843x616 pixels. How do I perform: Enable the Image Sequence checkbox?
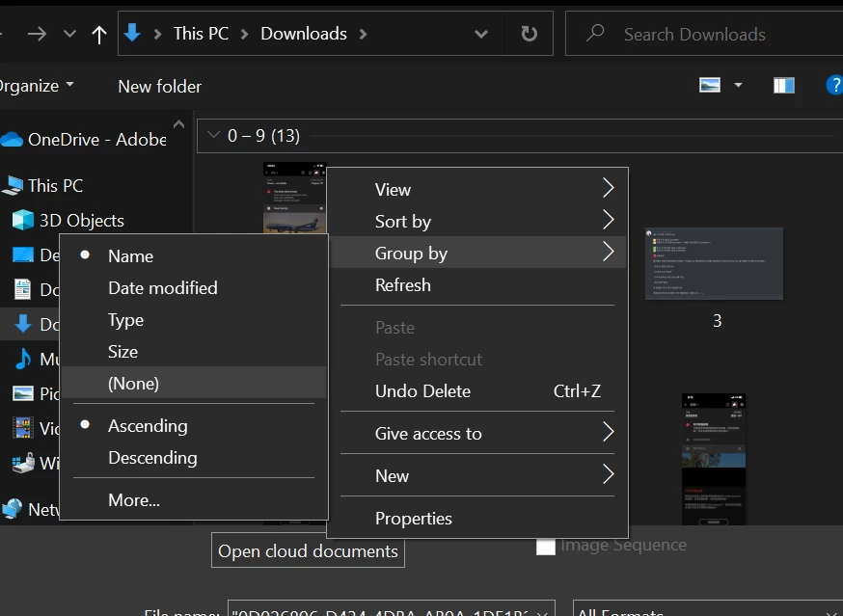[x=546, y=547]
